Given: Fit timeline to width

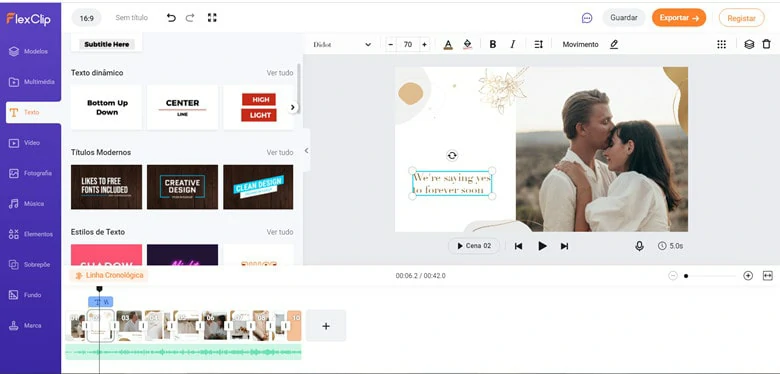Looking at the screenshot, I should (768, 276).
